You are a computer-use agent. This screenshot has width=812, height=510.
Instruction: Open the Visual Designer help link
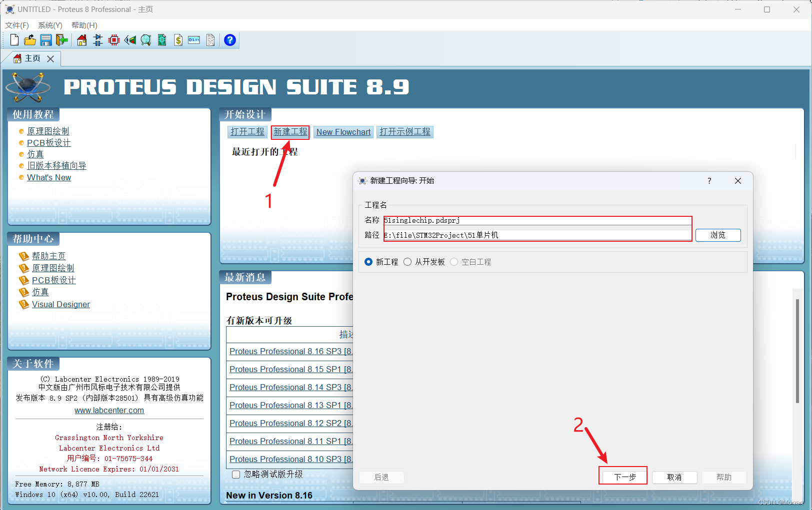pos(61,304)
